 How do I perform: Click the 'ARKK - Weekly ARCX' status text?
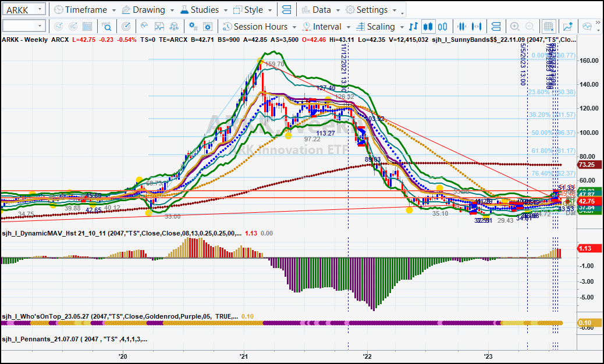[35, 40]
